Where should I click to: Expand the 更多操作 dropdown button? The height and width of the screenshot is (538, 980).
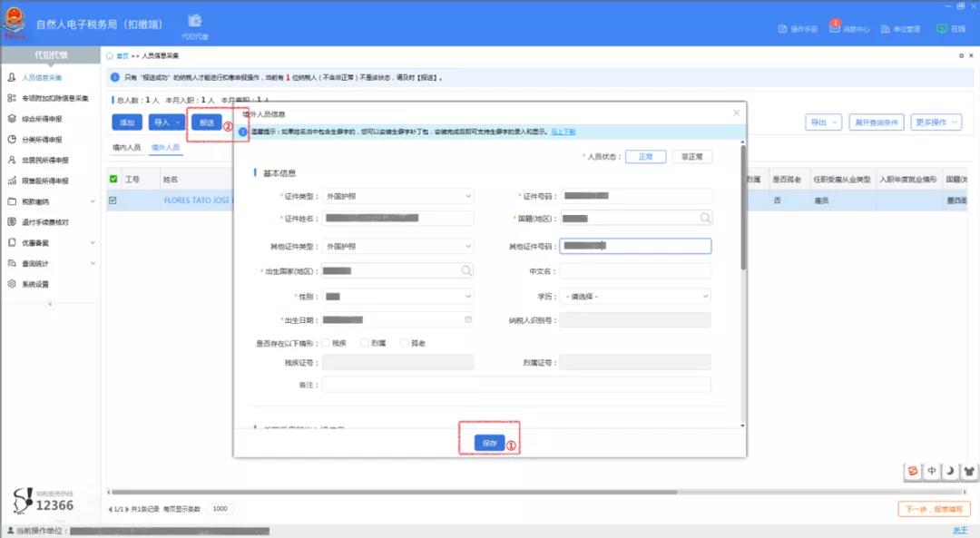click(936, 122)
